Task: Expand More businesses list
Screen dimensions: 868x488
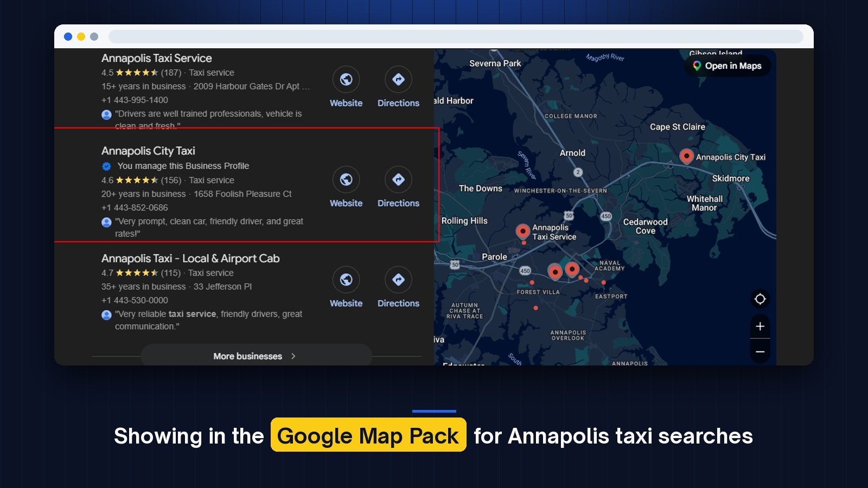Action: (256, 356)
